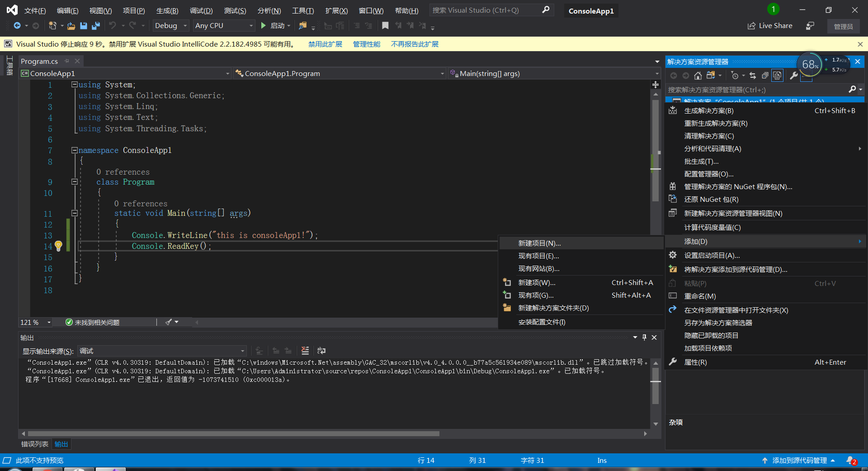Switch to the 错误列表 tab
This screenshot has width=868, height=471.
[x=34, y=444]
